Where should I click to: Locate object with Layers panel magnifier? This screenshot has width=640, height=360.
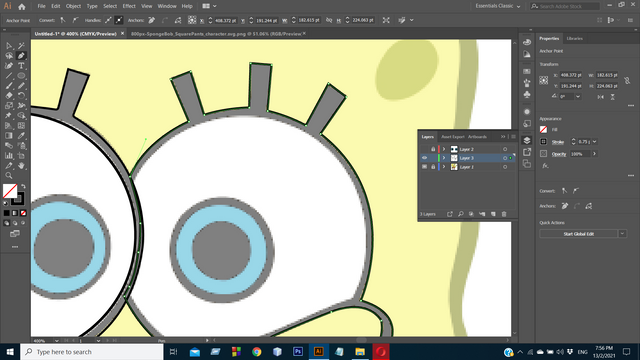460,214
